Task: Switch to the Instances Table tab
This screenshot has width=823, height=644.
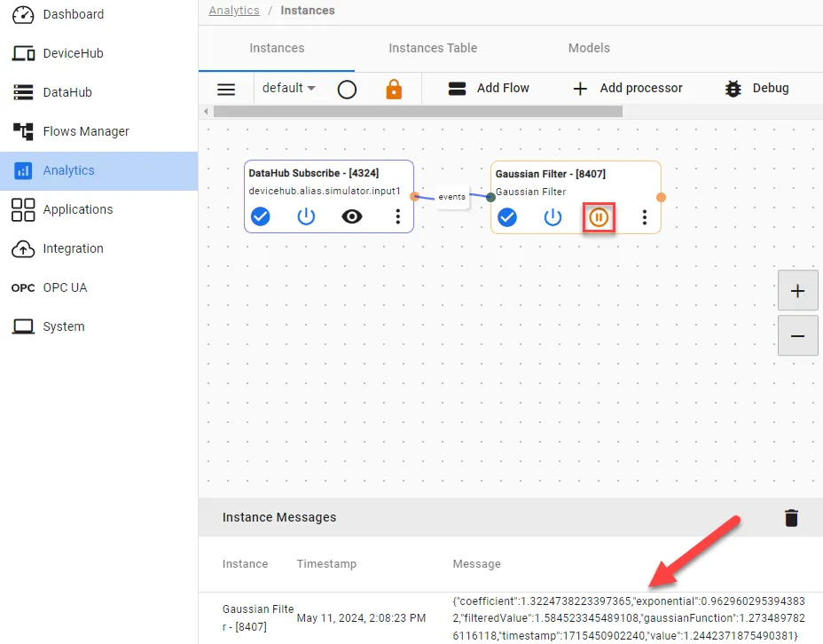Action: [x=433, y=48]
